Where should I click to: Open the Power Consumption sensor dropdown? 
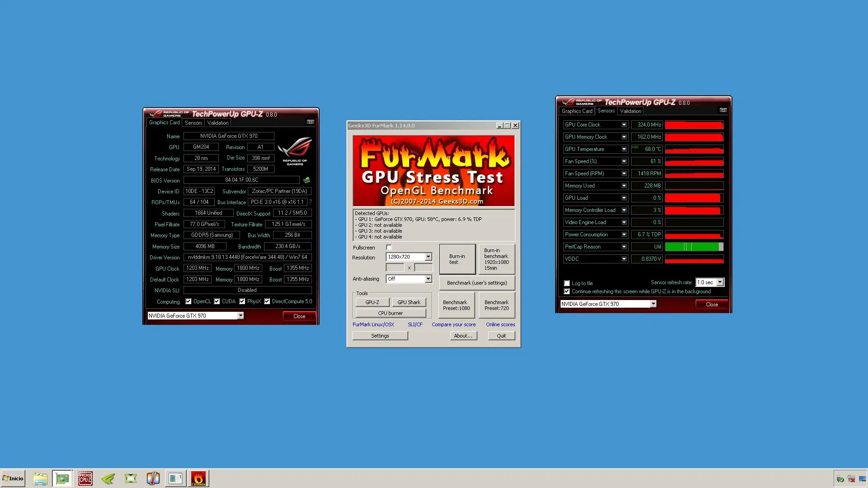[x=624, y=235]
